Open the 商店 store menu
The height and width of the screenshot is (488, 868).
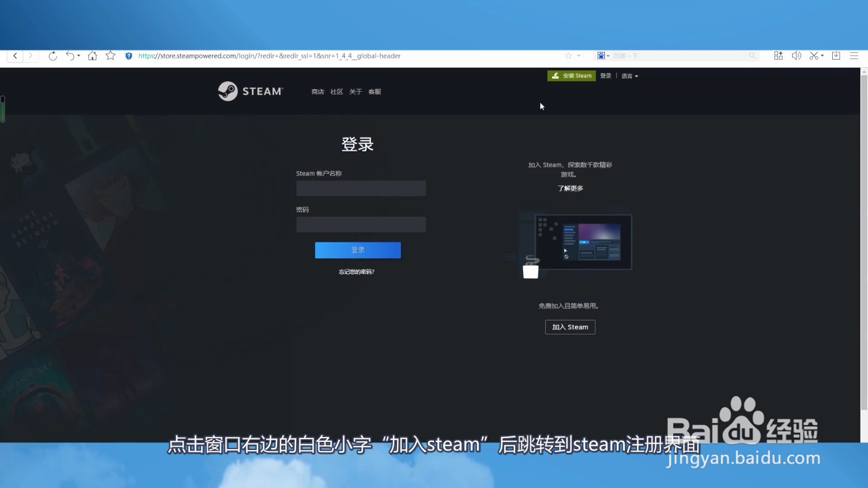318,92
